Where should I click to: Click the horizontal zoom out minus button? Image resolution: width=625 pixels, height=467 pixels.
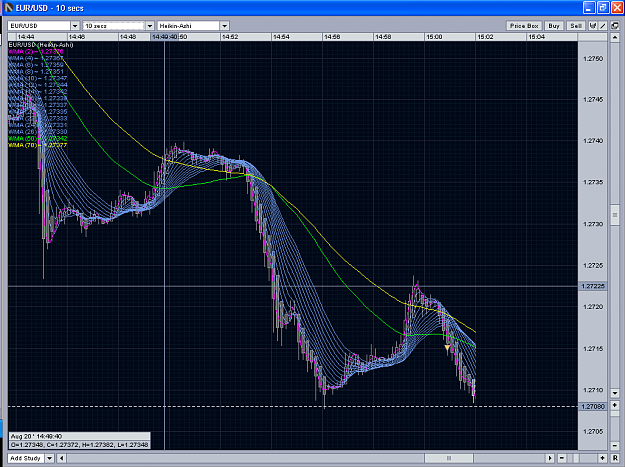[562, 458]
